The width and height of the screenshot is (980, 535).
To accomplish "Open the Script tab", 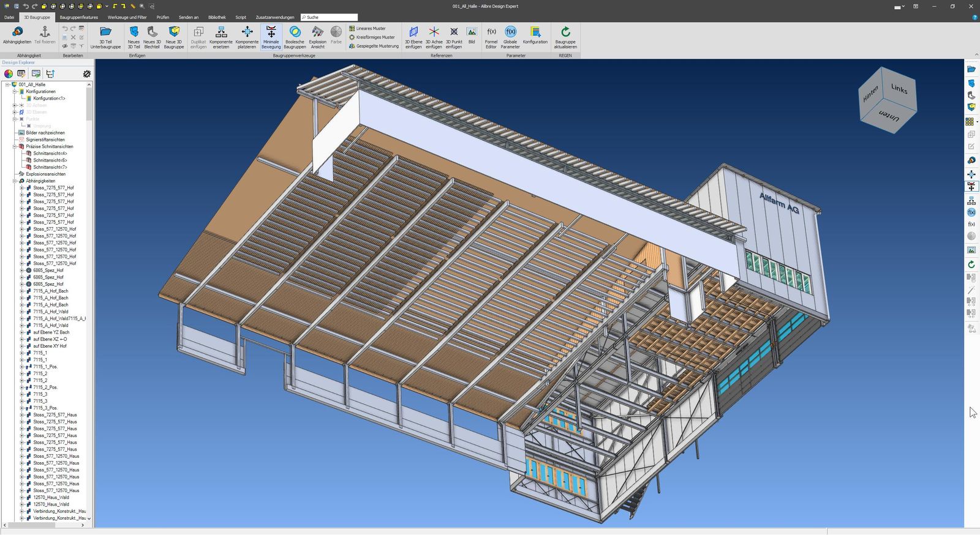I will click(x=241, y=17).
